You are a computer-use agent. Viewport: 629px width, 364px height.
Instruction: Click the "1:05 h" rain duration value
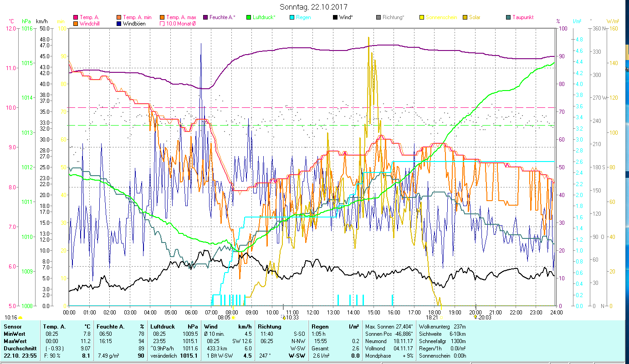pos(319,334)
